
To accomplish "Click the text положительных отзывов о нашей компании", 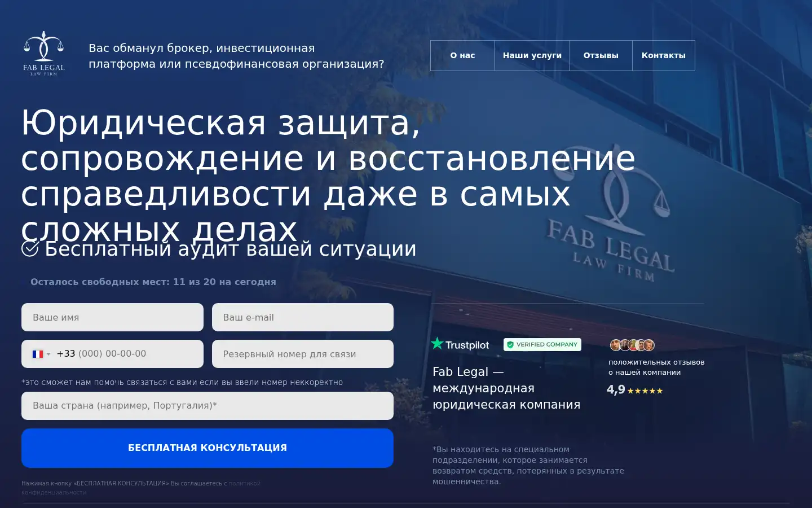I will point(656,367).
